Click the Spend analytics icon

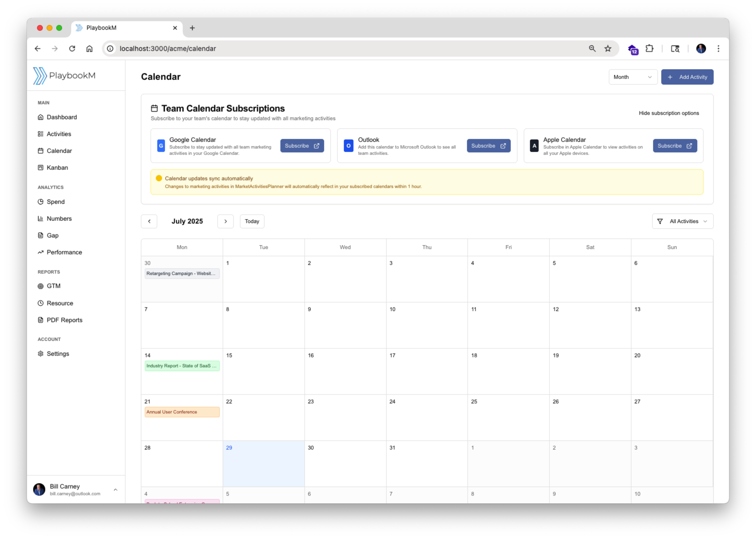(x=41, y=202)
